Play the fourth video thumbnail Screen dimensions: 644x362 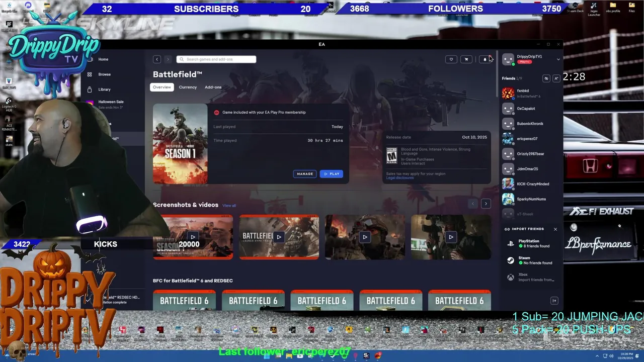coord(451,237)
